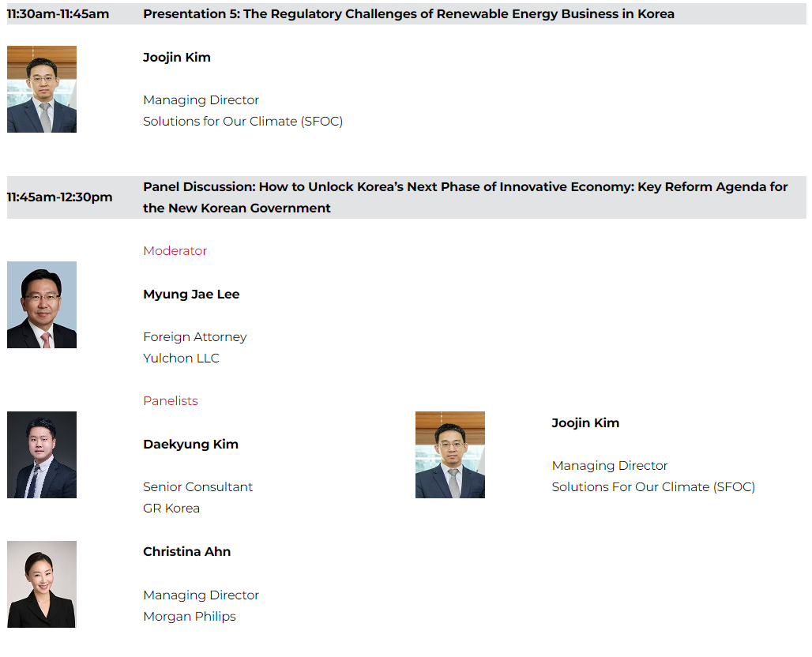Image resolution: width=812 pixels, height=657 pixels.
Task: Click the Senior Consultant title text
Action: click(198, 487)
